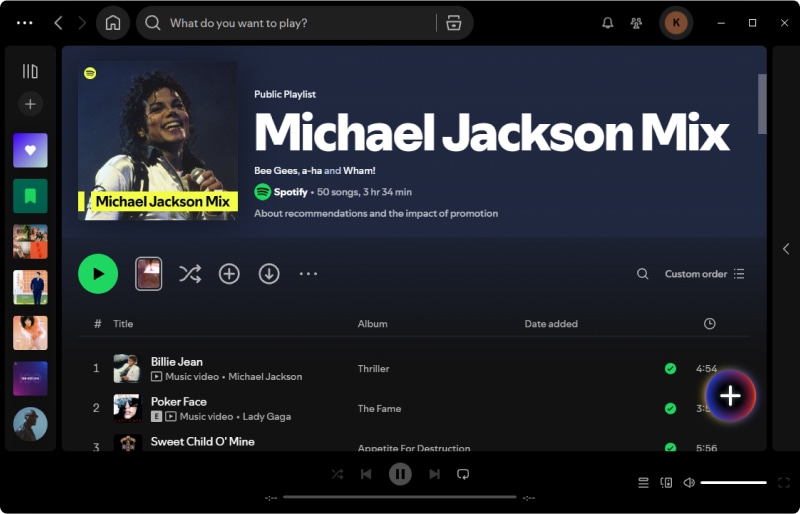Click the main view vertical scrollbar
Screen dimensions: 800x514
pyautogui.click(x=762, y=104)
